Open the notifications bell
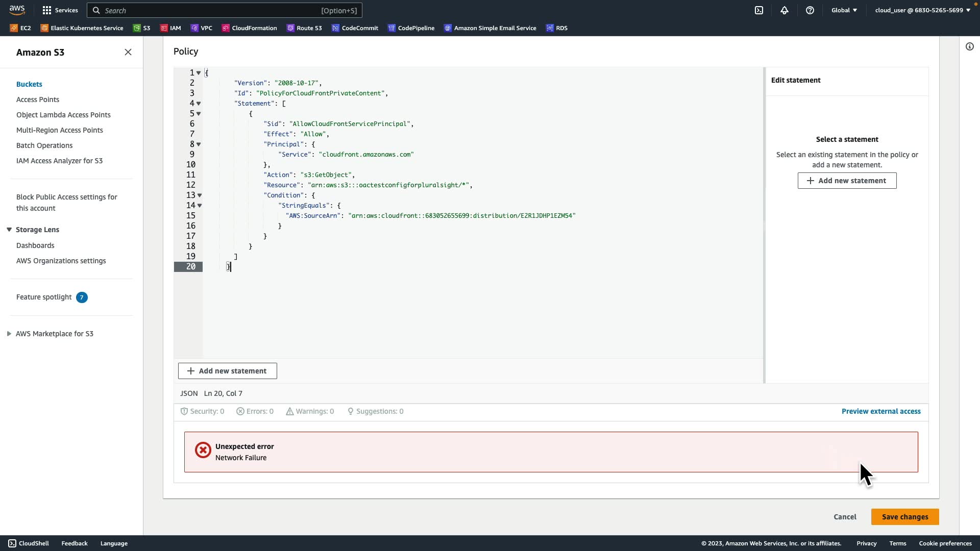The width and height of the screenshot is (980, 551). pos(785,10)
